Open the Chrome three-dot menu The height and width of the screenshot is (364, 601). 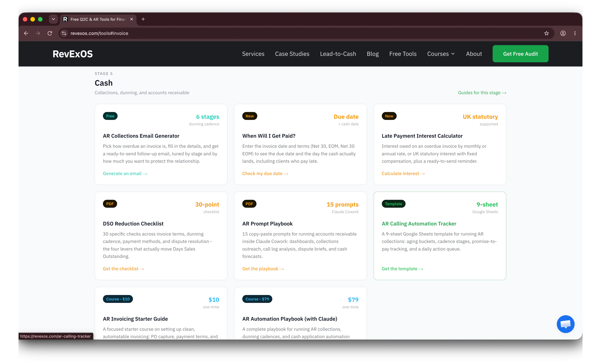click(575, 33)
